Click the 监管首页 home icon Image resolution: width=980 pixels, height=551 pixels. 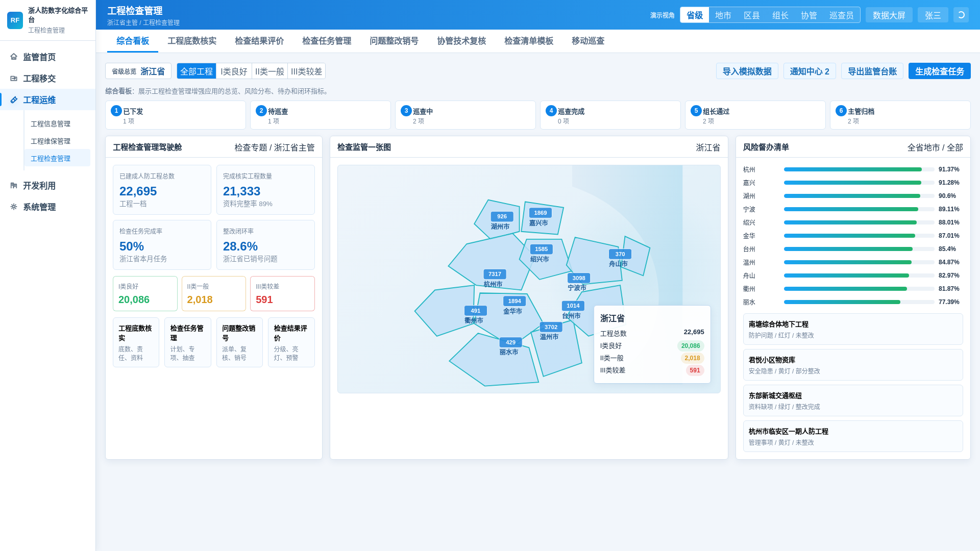tap(14, 57)
